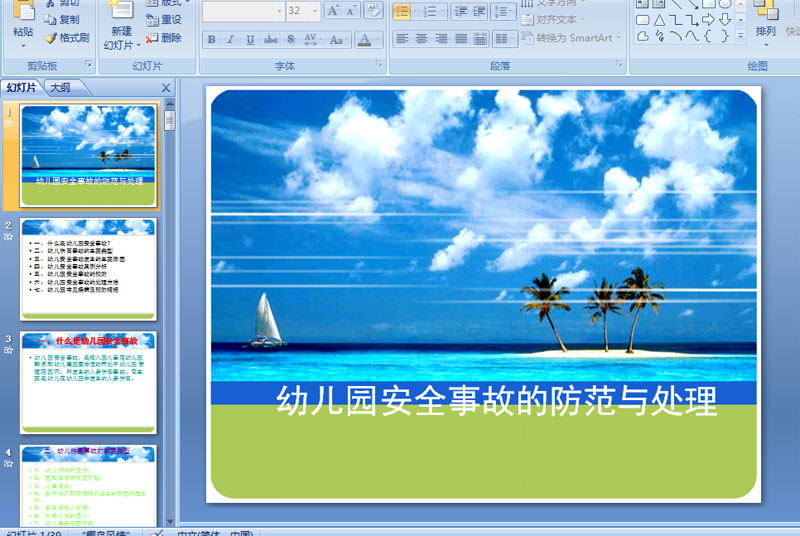Click the Delete slide (删除) icon

pyautogui.click(x=152, y=38)
